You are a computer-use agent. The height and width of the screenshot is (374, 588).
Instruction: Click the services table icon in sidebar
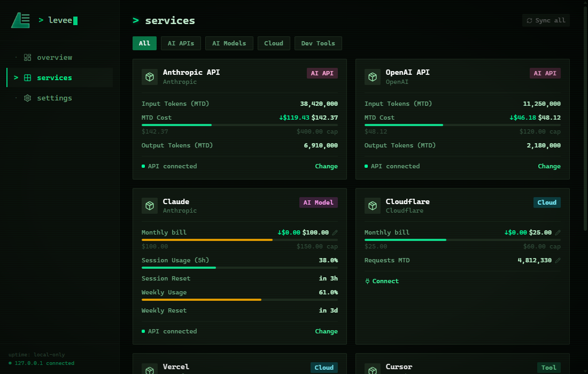[27, 77]
